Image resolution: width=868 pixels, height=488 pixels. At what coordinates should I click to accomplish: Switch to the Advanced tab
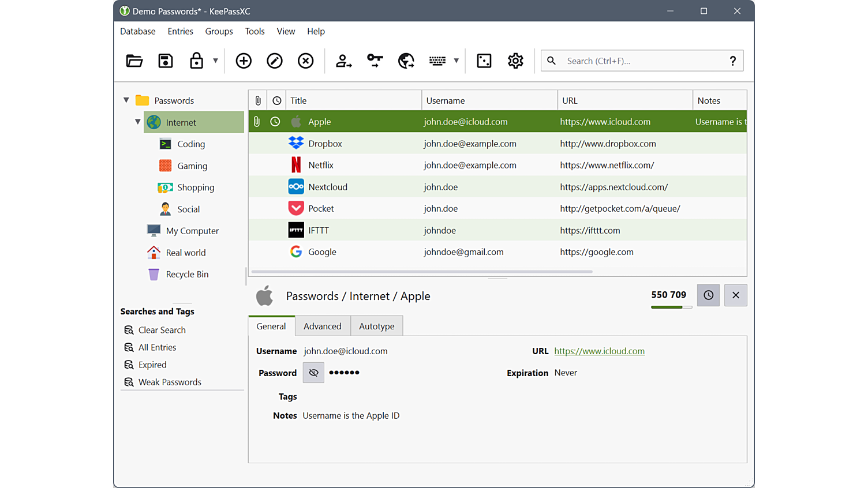322,326
